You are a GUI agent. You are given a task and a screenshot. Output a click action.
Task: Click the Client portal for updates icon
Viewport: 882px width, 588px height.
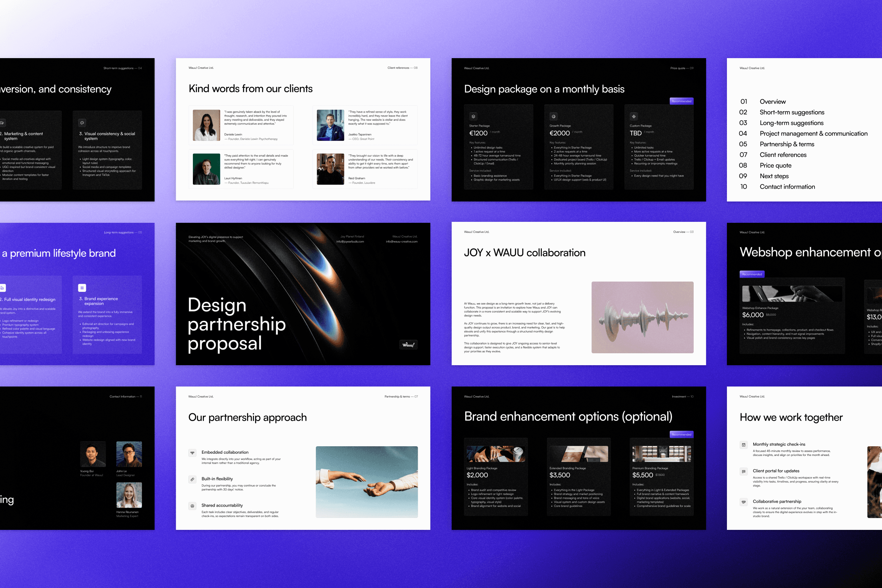(x=744, y=471)
